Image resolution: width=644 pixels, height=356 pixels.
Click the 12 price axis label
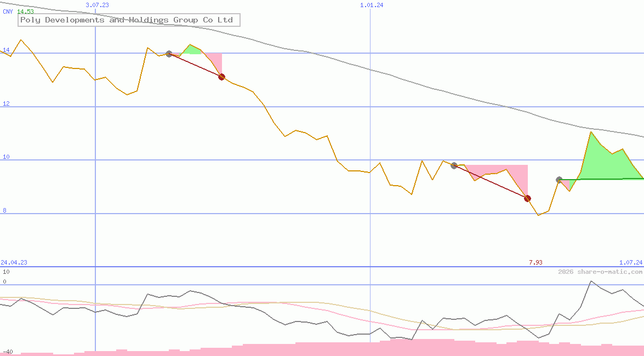[6, 104]
